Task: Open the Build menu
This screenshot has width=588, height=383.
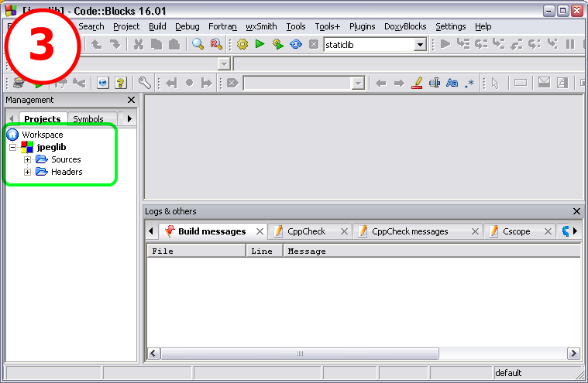Action: (157, 26)
